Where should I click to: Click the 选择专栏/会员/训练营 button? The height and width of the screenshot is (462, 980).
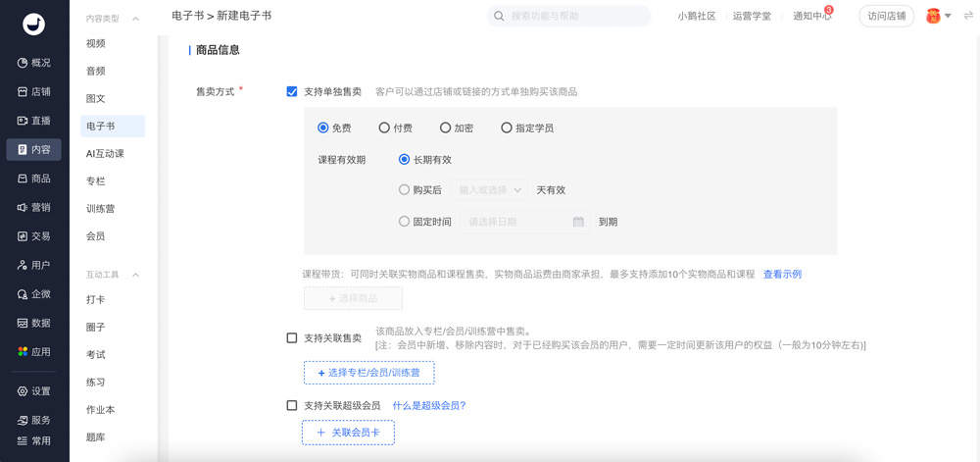tap(368, 373)
